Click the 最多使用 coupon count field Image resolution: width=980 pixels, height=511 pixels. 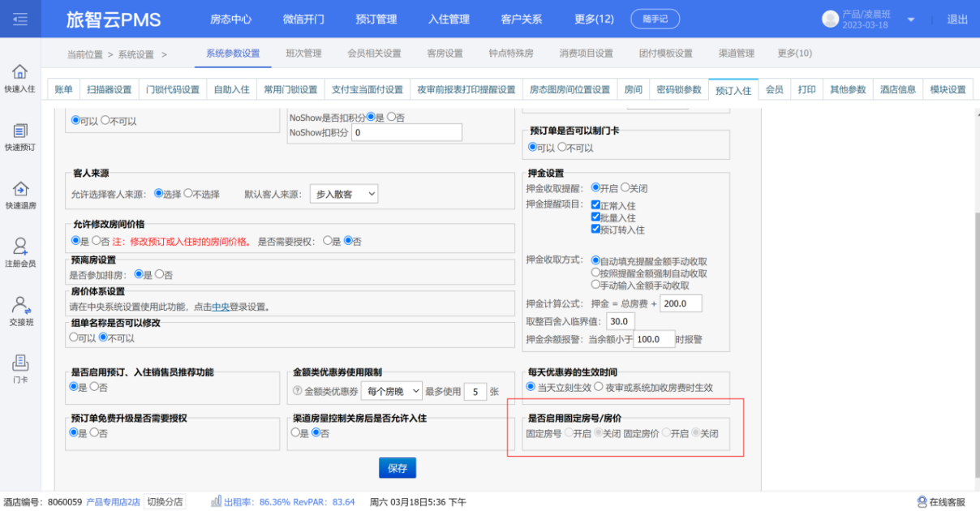point(475,391)
